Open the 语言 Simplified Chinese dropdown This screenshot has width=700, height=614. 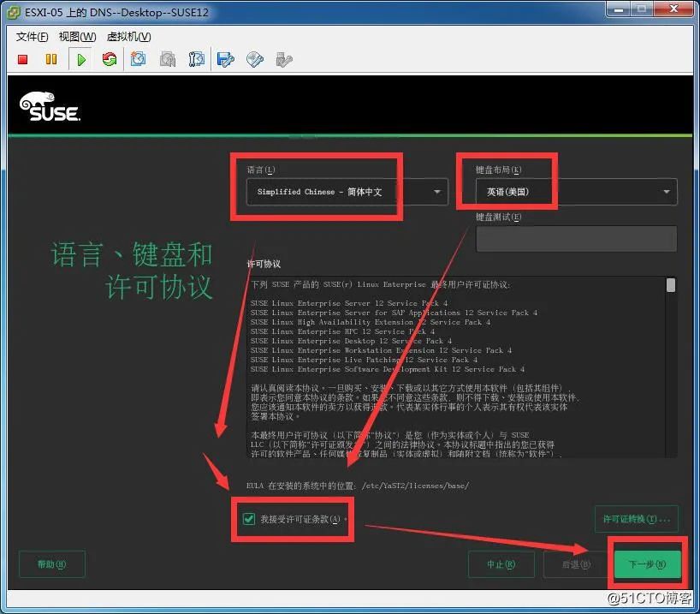(x=347, y=192)
